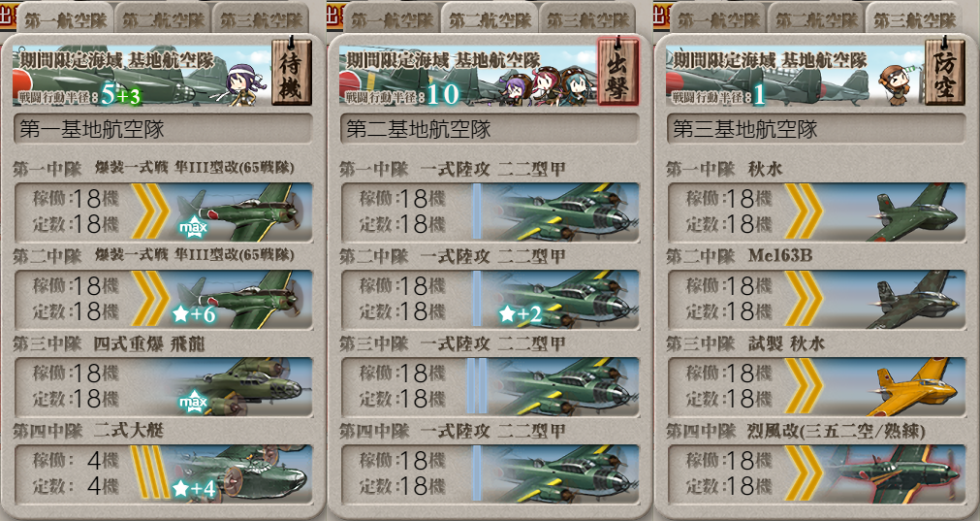Edit the 第一基地航空隊 name field

point(163,129)
